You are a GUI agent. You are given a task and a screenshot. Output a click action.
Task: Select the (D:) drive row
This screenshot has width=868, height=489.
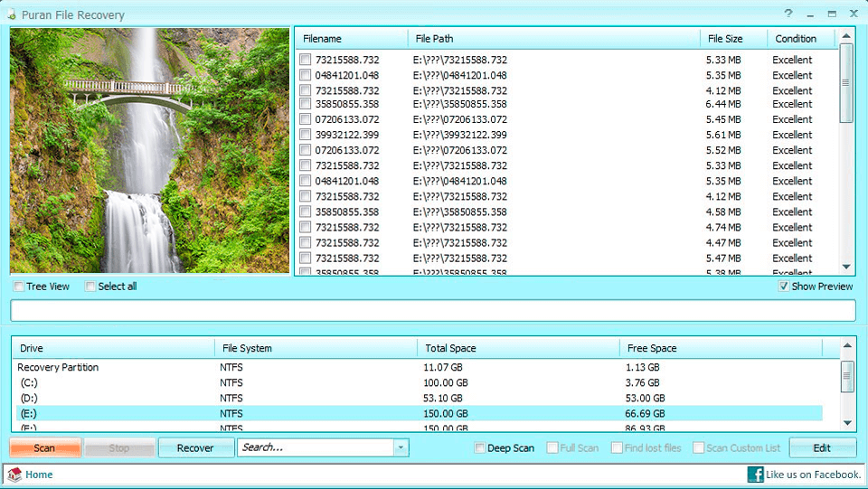coord(29,398)
